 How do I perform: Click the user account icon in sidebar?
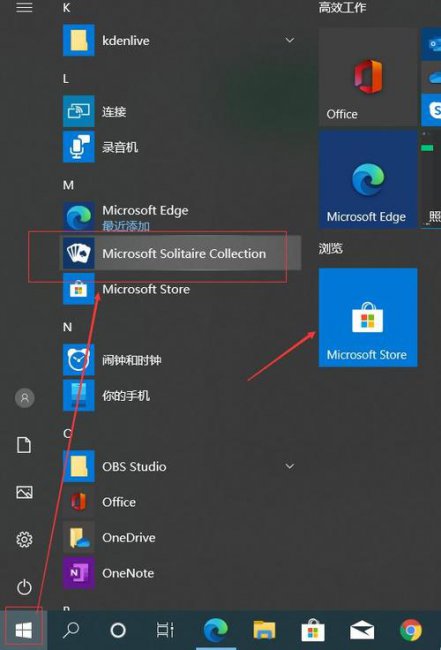24,398
